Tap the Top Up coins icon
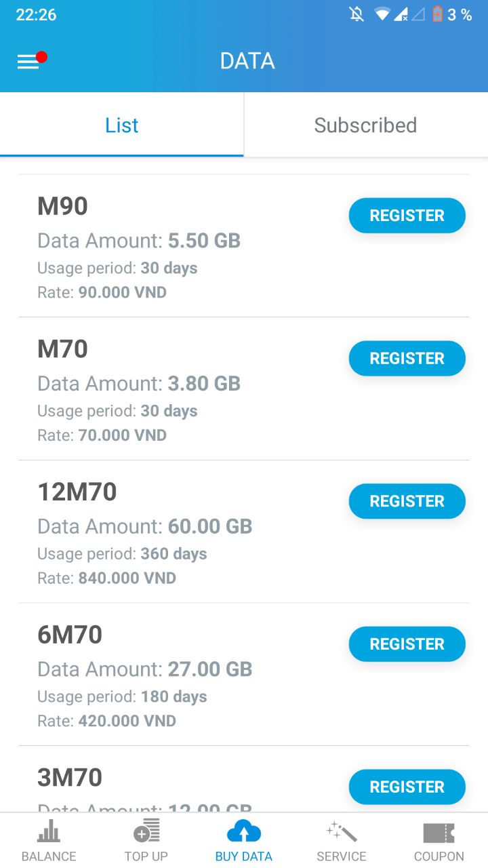488x868 pixels. [x=146, y=831]
